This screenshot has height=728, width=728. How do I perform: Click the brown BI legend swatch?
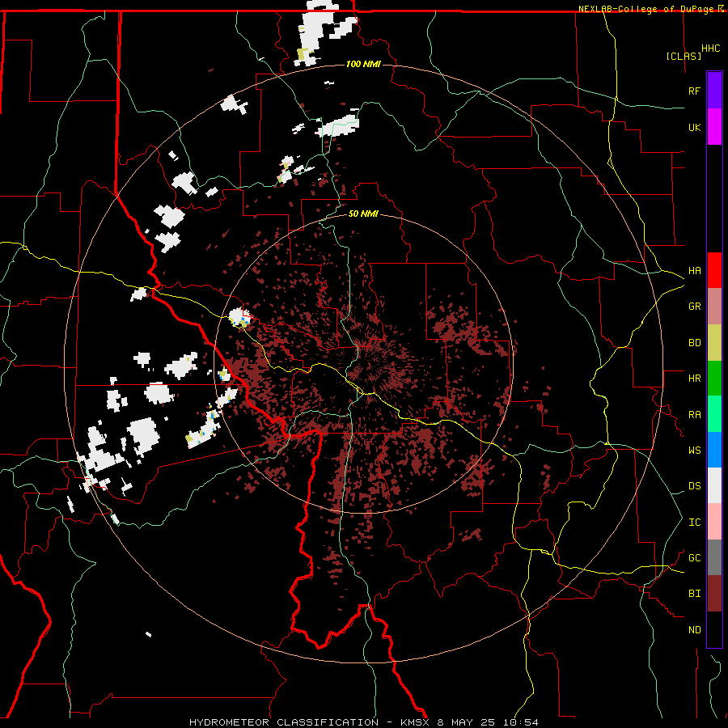pyautogui.click(x=714, y=594)
